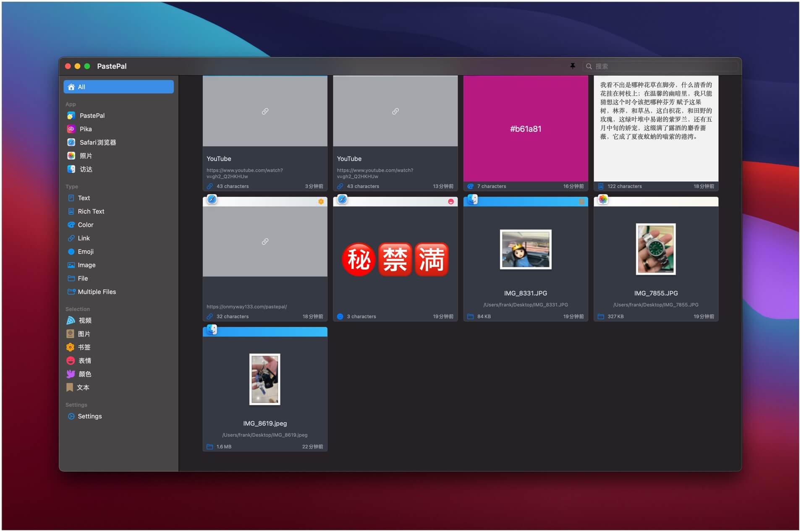Focus the search field
801x532 pixels.
click(x=660, y=66)
